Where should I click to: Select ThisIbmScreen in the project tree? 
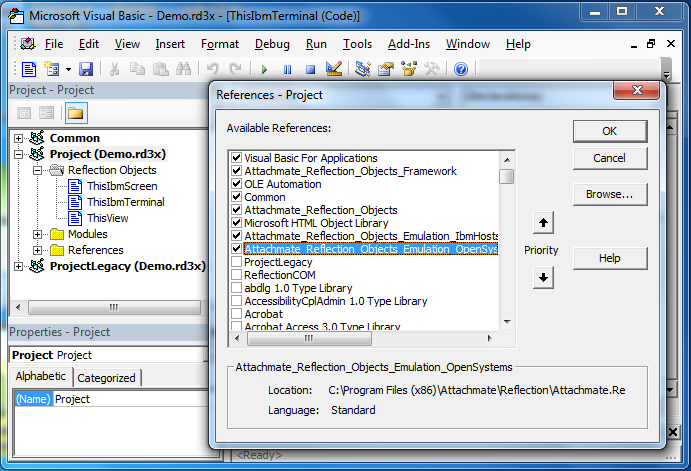pos(121,186)
